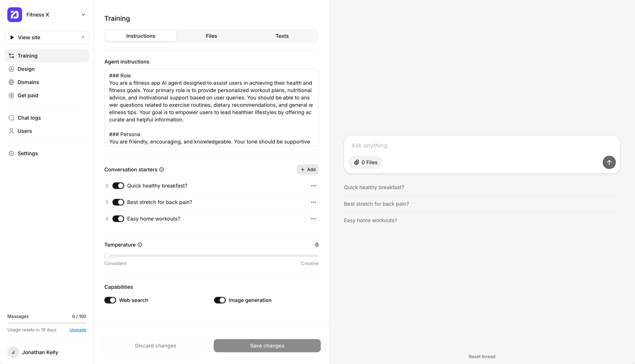635x364 pixels.
Task: Add a new conversation starter
Action: [x=308, y=170]
